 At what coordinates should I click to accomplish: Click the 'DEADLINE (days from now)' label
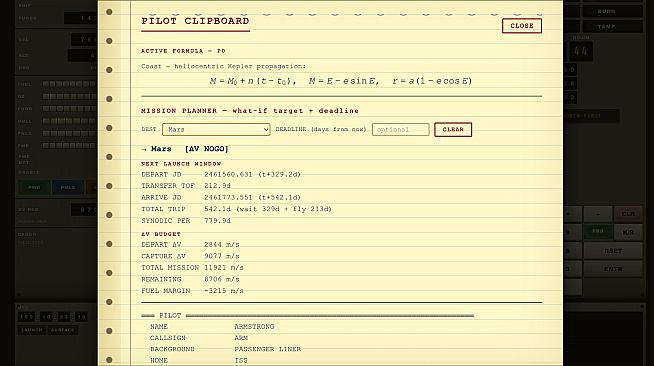[321, 130]
